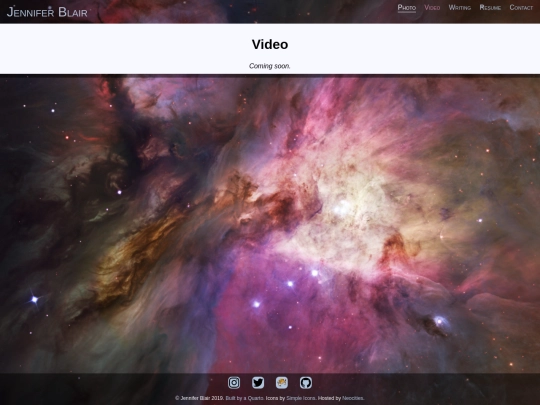540x405 pixels.
Task: Follow the Neocities footer link
Action: pos(353,398)
